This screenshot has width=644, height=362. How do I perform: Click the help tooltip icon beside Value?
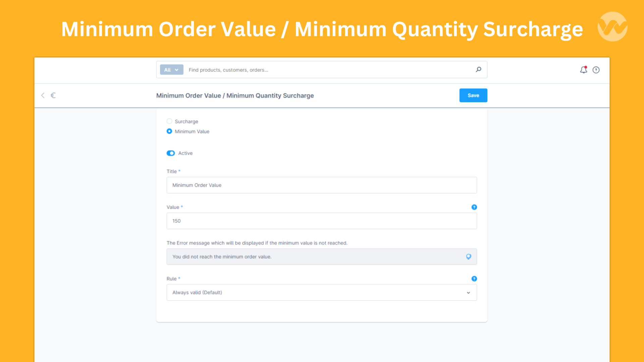[x=474, y=207]
